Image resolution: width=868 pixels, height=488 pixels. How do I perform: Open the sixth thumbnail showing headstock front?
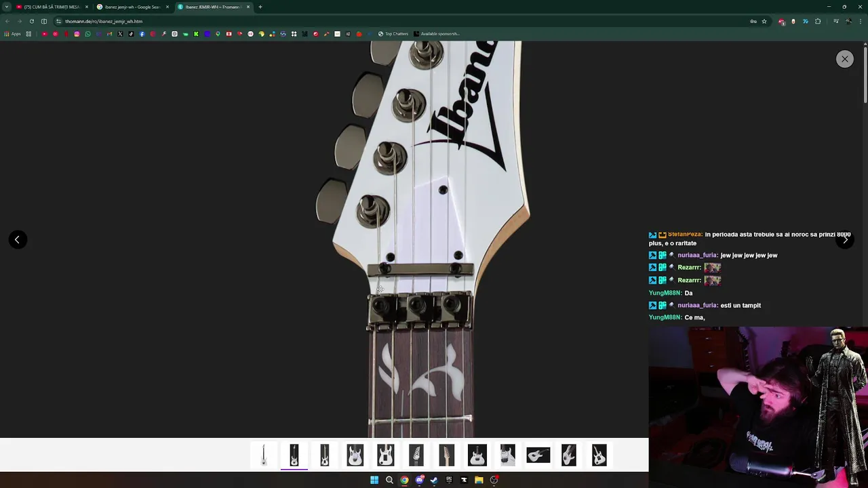tap(416, 455)
